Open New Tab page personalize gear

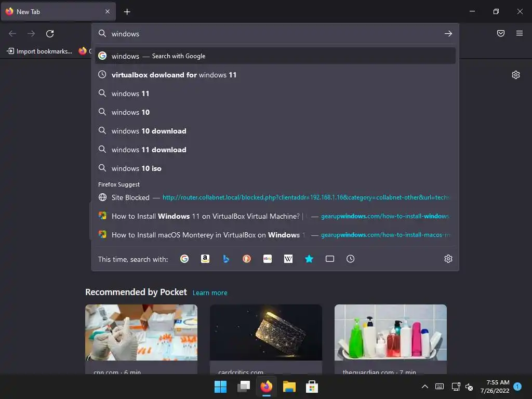click(516, 75)
